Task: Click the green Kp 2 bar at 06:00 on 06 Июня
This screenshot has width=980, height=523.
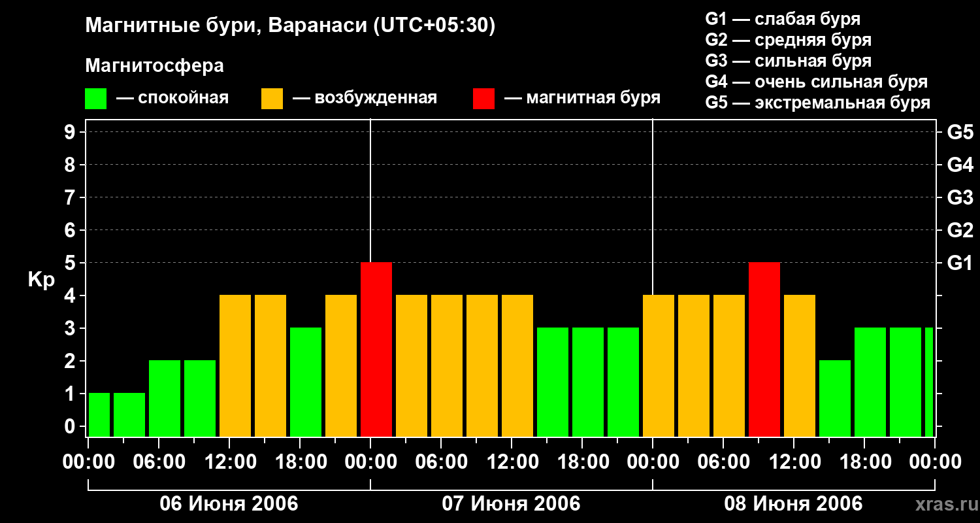Action: point(165,399)
